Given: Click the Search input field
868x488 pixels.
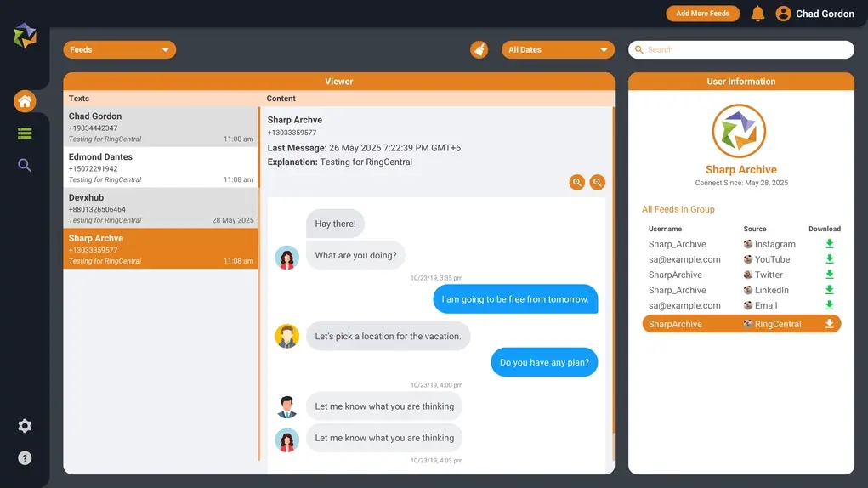Looking at the screenshot, I should coord(741,50).
